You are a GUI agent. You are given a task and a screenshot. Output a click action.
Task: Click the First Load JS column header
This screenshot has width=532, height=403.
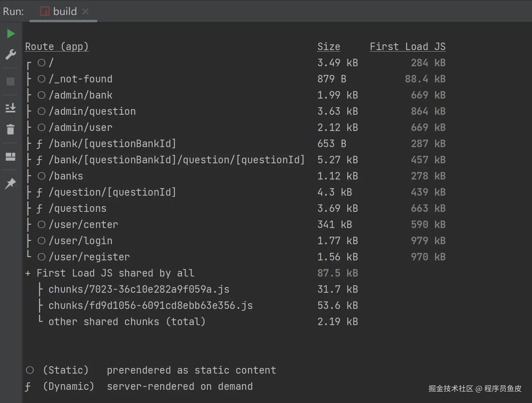pos(407,46)
